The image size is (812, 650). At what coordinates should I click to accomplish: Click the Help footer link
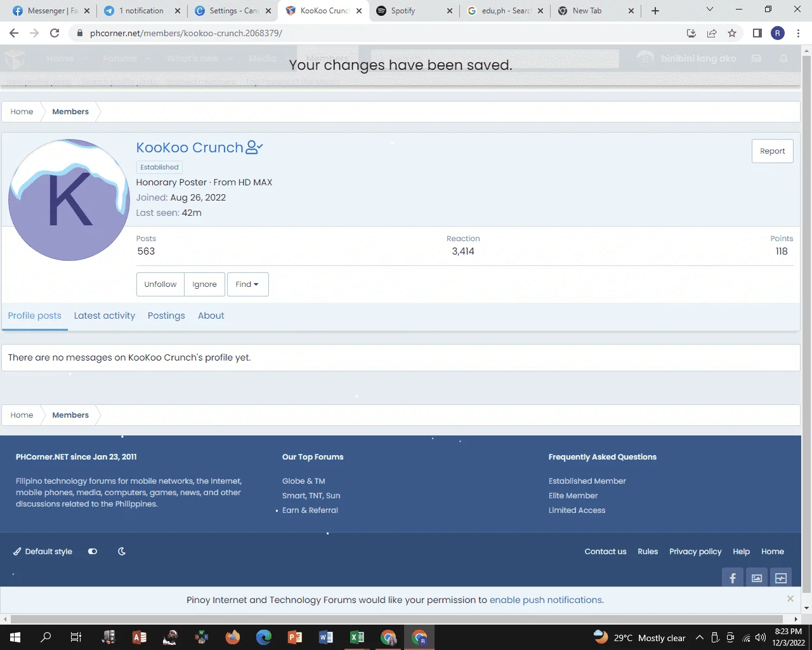pos(742,552)
